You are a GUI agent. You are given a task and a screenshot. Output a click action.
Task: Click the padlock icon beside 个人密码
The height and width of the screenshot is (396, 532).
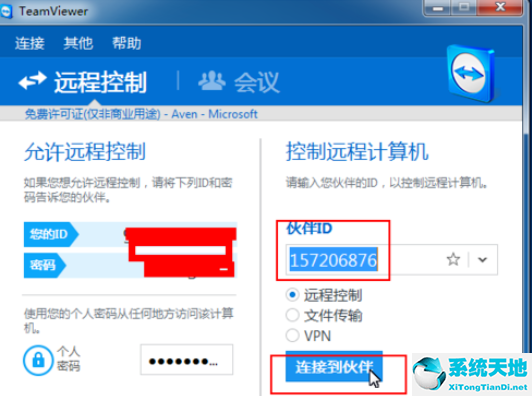click(x=38, y=360)
